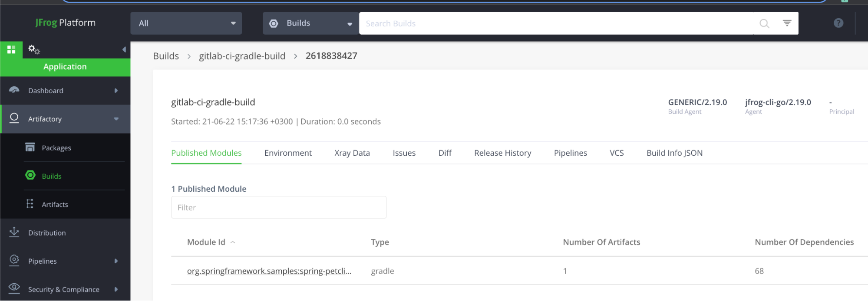The width and height of the screenshot is (868, 301).
Task: Collapse the sidebar with the arrow icon
Action: pyautogui.click(x=124, y=49)
